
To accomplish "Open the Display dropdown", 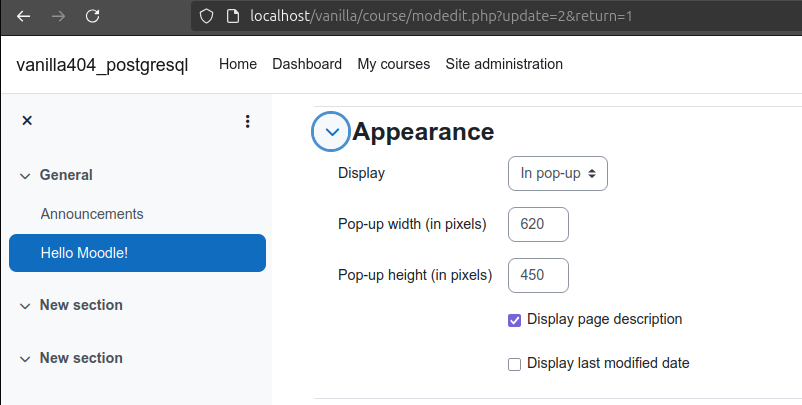I will pos(558,174).
